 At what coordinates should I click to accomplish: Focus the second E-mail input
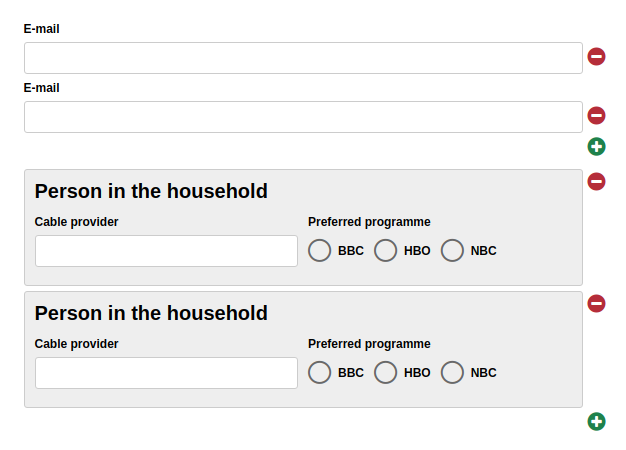(x=303, y=117)
